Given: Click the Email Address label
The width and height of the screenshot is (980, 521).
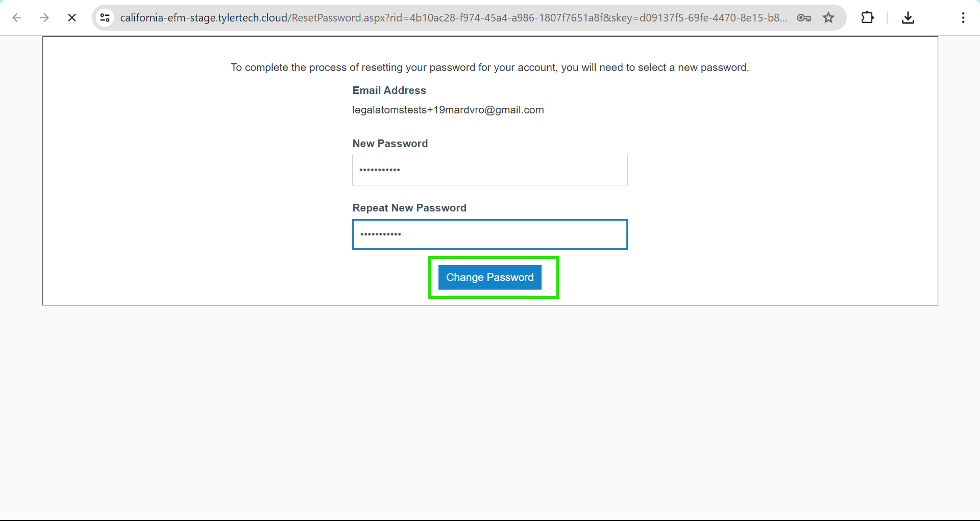Looking at the screenshot, I should pos(389,90).
